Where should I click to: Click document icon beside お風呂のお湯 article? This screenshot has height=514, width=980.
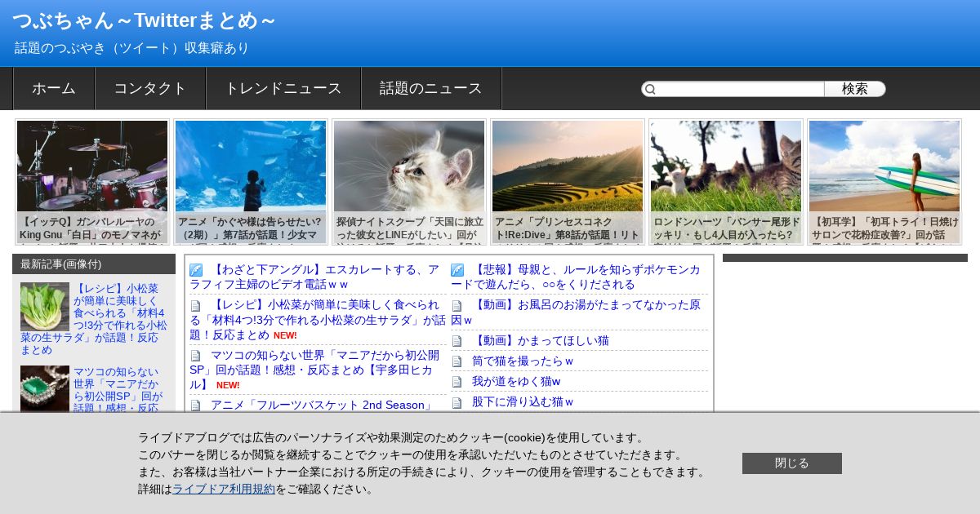(457, 305)
